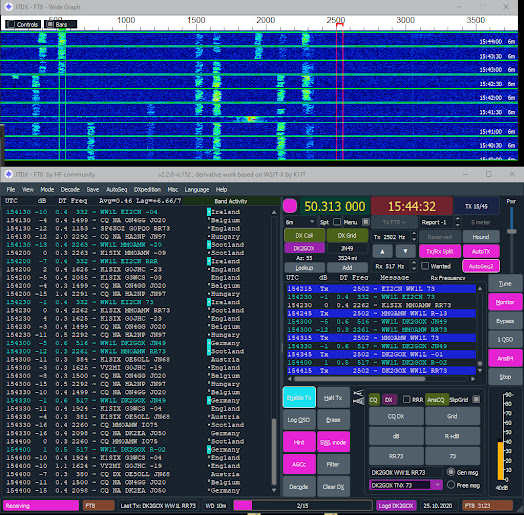This screenshot has height=515, width=524.
Task: Click the 1 QSO button
Action: 505,340
